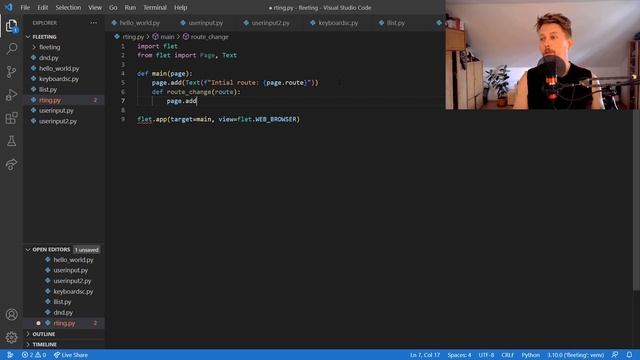
Task: Click the VS Code logo icon
Action: click(9, 7)
